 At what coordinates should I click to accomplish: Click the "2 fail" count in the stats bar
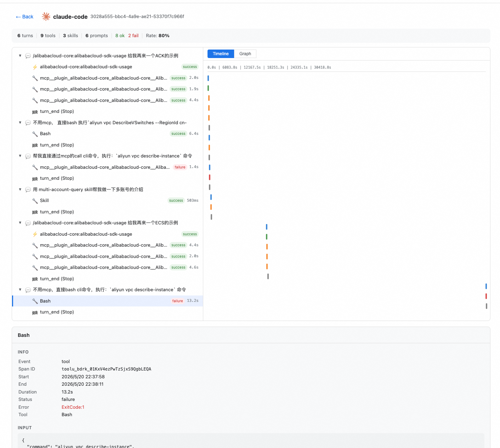click(x=133, y=36)
